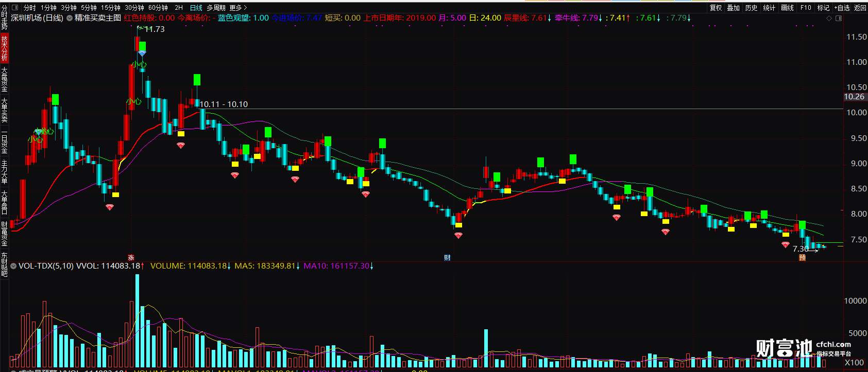Click the 今进场价: 7.47 indicator value
Screen dimensions: 868x372
pyautogui.click(x=297, y=18)
